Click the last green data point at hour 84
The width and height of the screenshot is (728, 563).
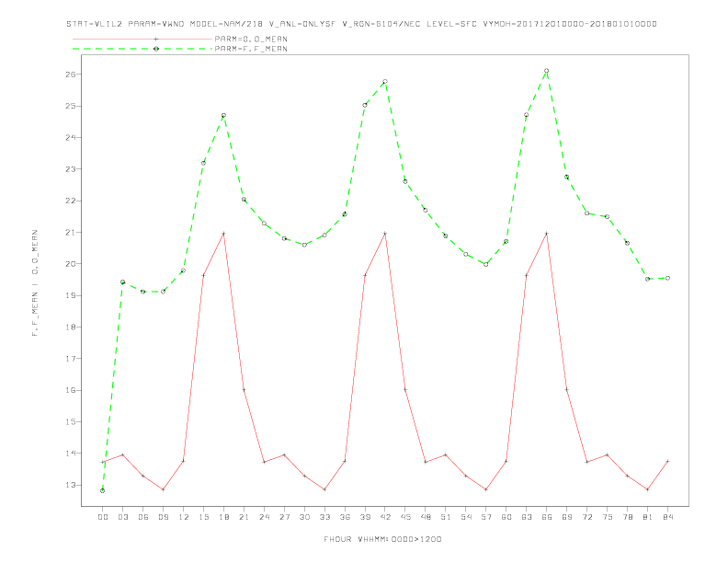coord(667,278)
